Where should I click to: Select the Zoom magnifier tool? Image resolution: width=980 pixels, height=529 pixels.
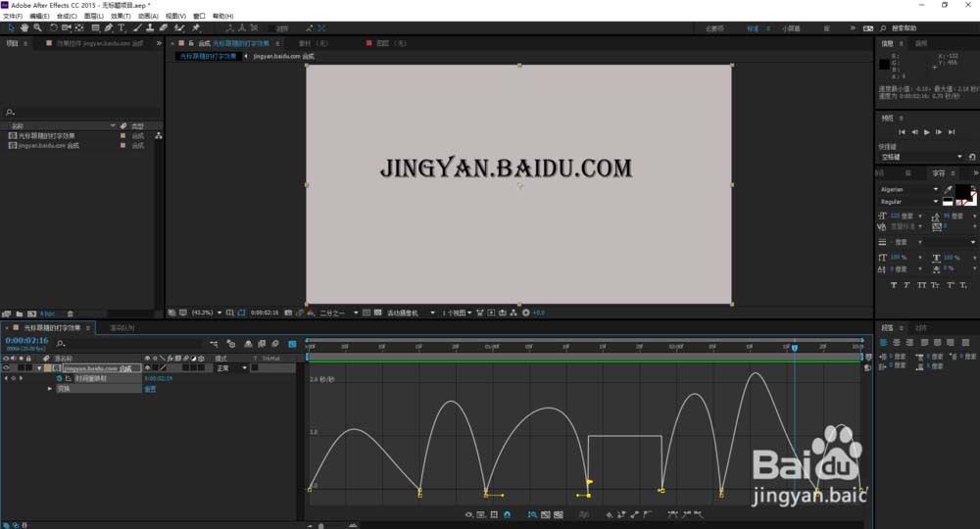37,28
